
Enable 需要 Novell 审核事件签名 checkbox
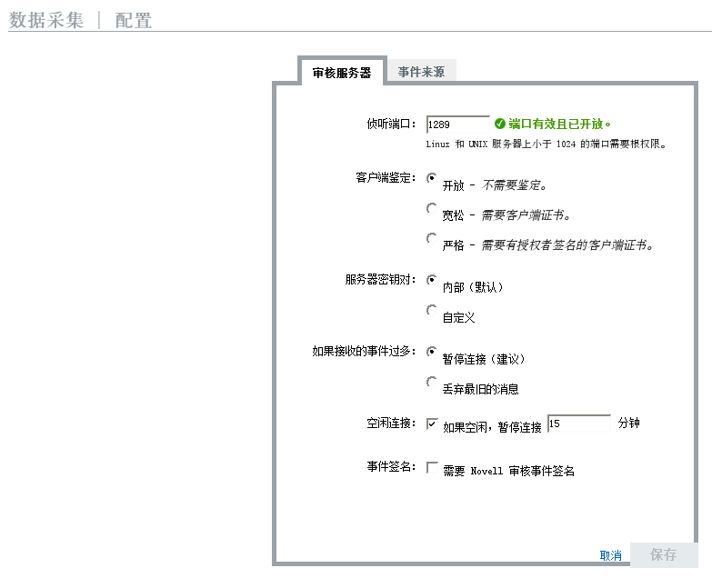(432, 467)
